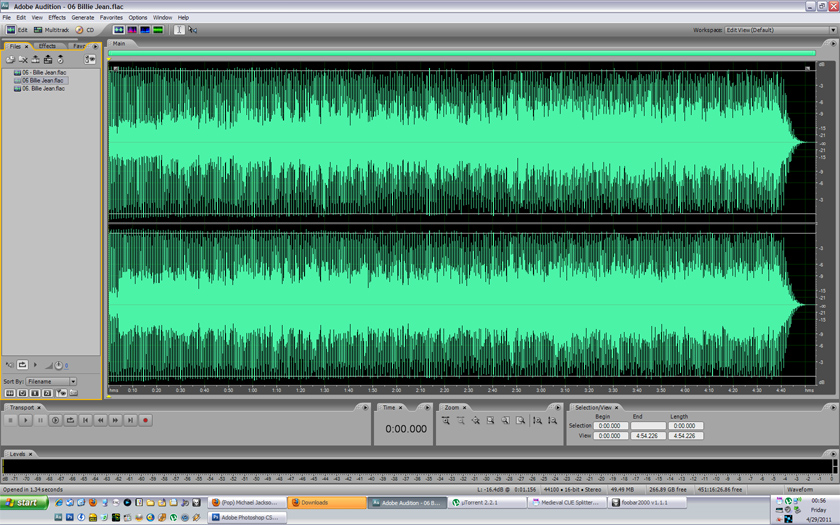This screenshot has width=840, height=525.
Task: Expand the Levels panel options menu arrow
Action: click(x=832, y=454)
